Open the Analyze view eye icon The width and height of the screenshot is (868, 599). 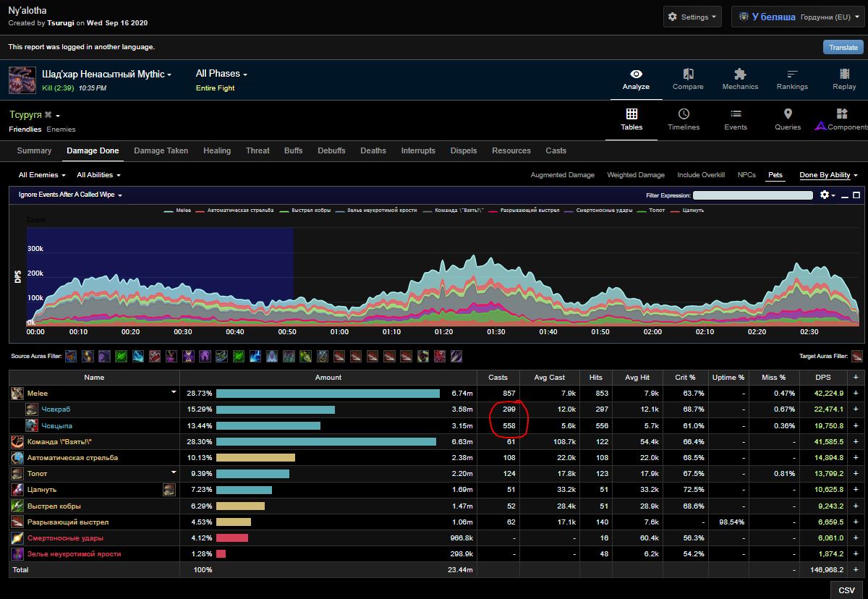[636, 75]
